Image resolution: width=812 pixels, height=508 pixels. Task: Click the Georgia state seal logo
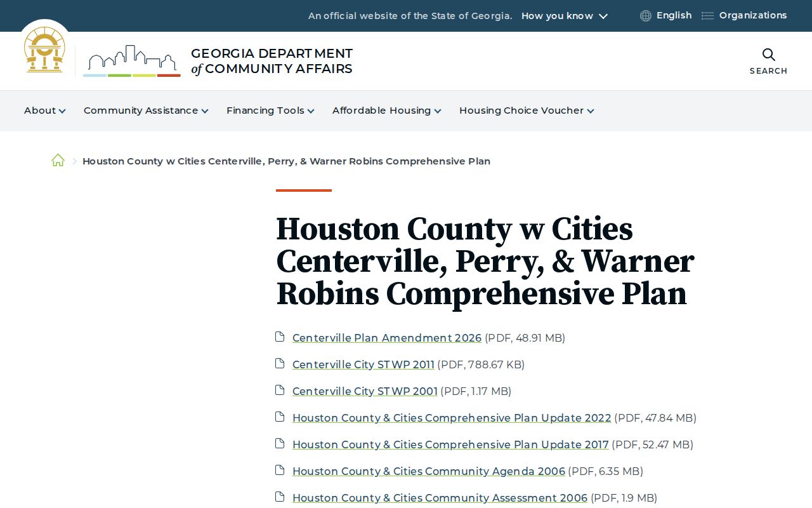coord(44,50)
